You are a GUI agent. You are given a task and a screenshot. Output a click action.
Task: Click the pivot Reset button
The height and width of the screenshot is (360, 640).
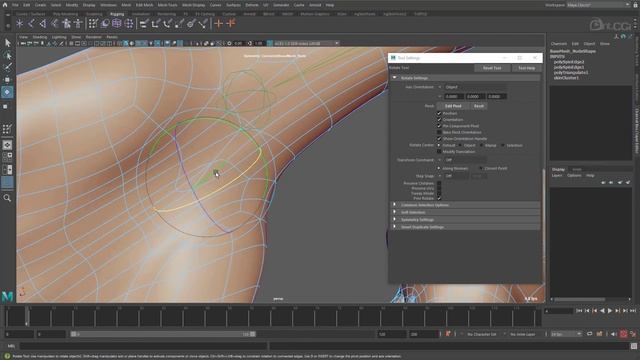click(x=479, y=106)
